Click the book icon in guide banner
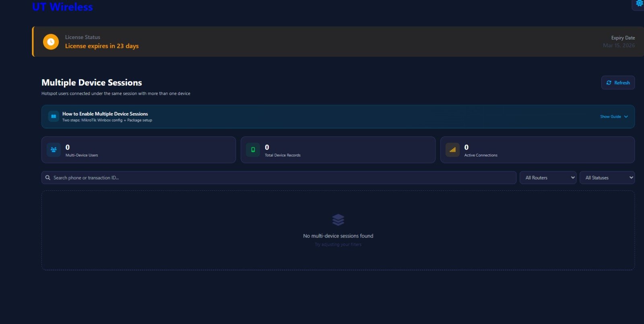644x324 pixels. point(54,116)
